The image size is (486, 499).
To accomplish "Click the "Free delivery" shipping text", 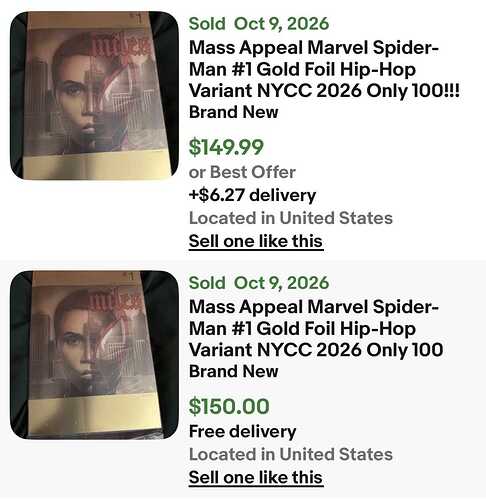I will coord(242,431).
